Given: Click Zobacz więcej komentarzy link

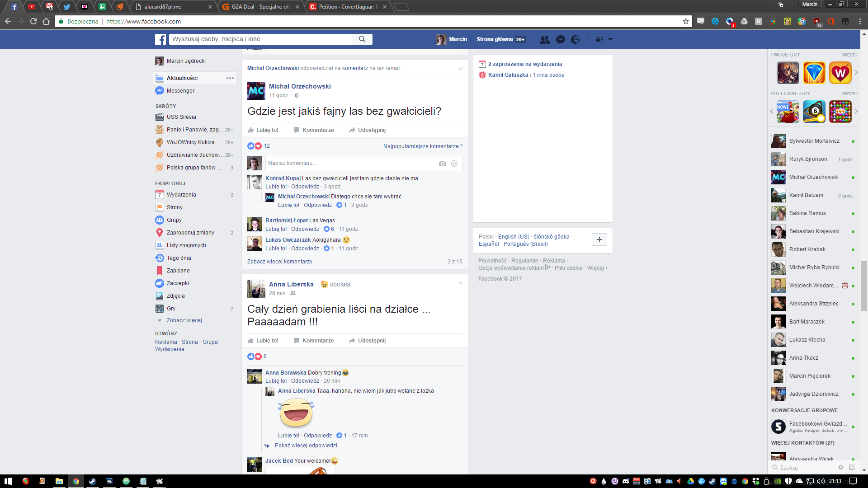Looking at the screenshot, I should [x=279, y=262].
